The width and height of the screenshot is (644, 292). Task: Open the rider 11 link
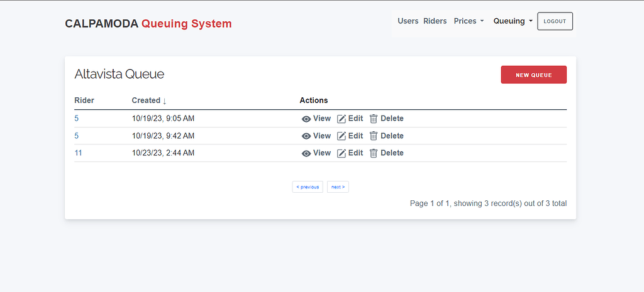tap(78, 153)
